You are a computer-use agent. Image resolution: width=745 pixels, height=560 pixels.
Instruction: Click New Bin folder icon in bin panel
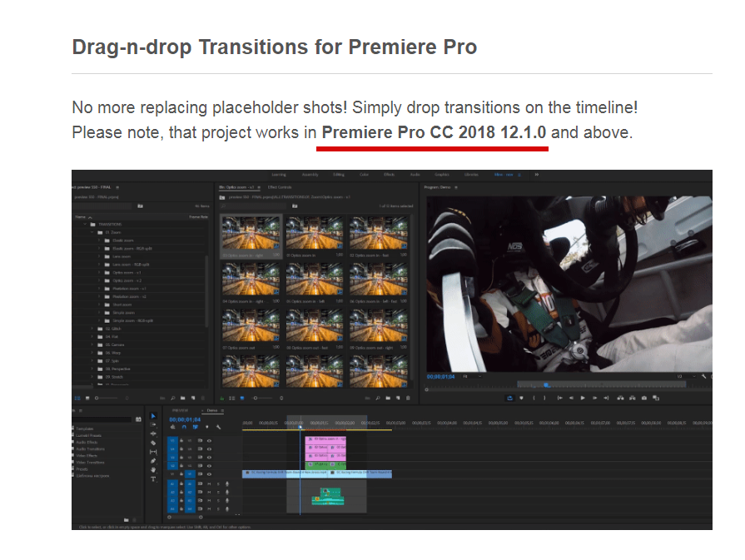388,398
